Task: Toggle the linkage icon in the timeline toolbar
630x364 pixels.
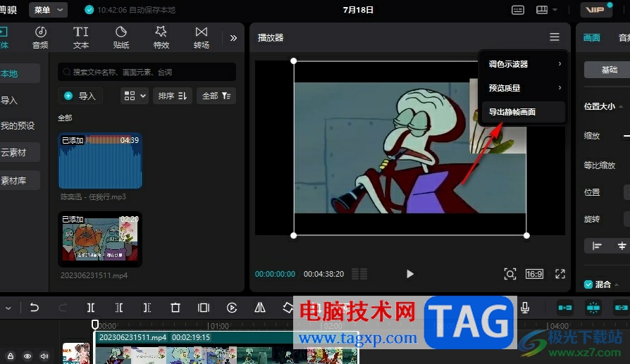Action: 621,308
